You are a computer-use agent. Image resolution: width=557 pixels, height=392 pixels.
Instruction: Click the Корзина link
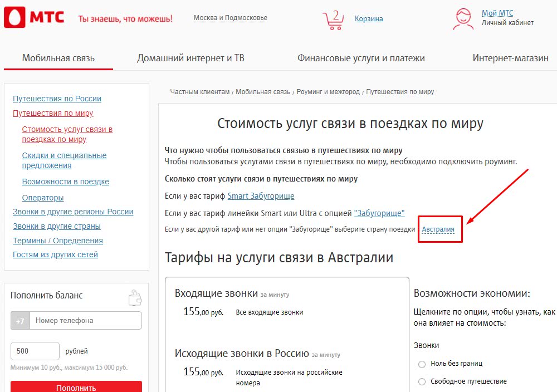click(x=369, y=19)
